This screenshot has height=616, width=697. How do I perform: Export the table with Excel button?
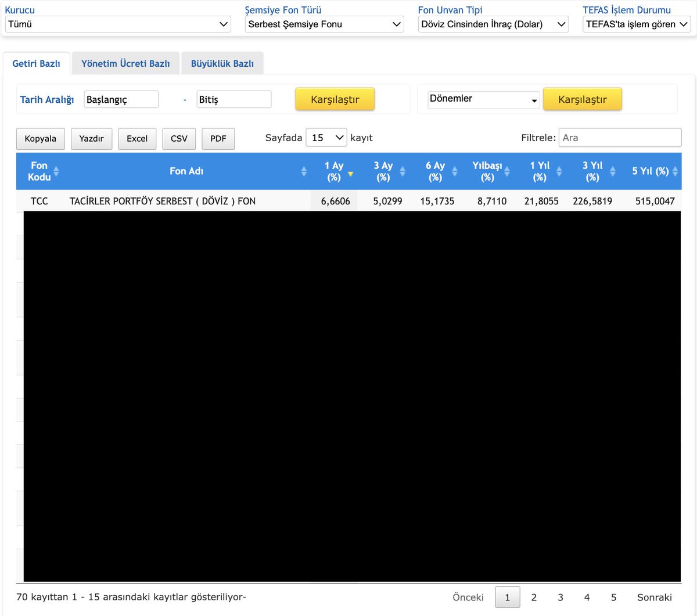(137, 139)
